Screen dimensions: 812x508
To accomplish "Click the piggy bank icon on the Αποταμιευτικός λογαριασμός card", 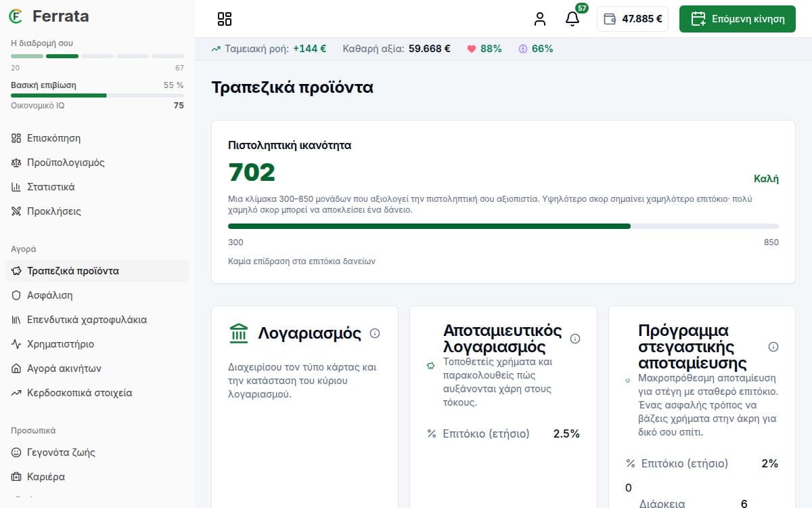I will 430,366.
